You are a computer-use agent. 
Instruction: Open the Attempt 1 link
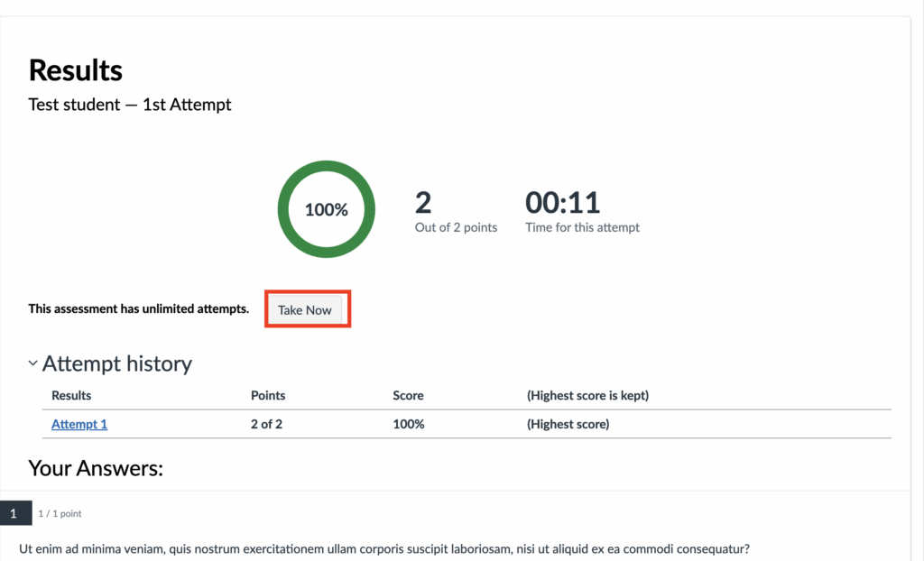(x=79, y=424)
